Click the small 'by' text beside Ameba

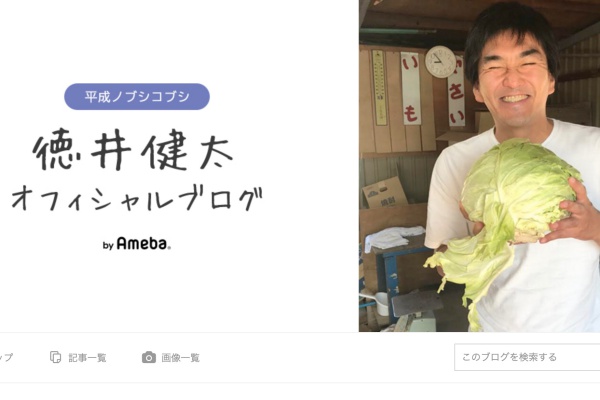(108, 245)
